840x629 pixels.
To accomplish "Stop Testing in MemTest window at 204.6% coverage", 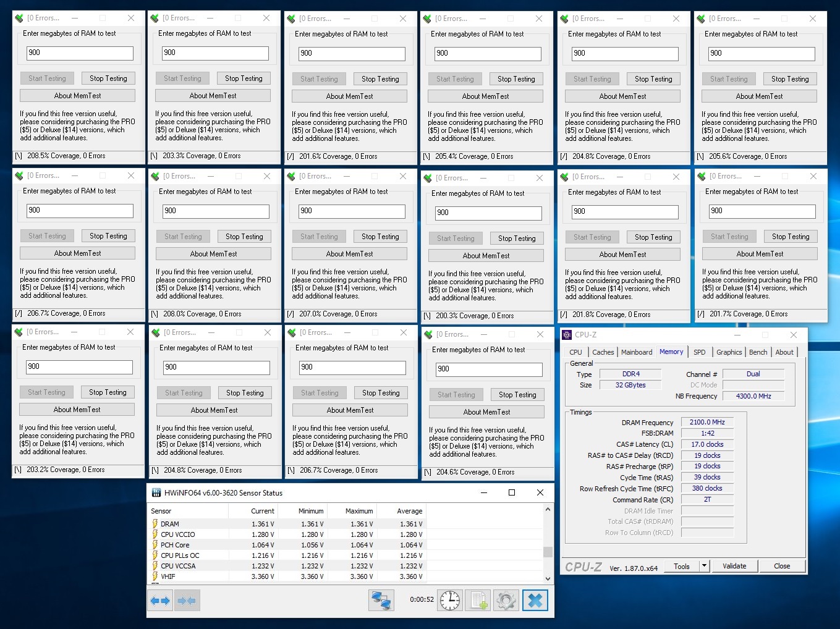I will pyautogui.click(x=517, y=395).
